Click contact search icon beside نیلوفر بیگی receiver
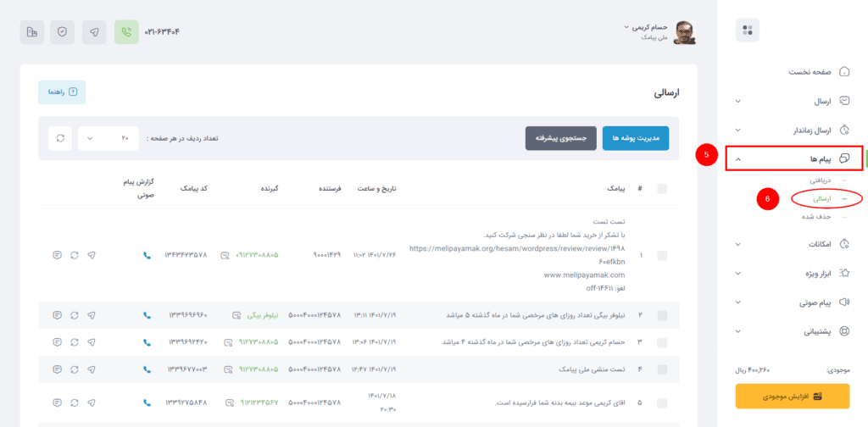 click(236, 316)
